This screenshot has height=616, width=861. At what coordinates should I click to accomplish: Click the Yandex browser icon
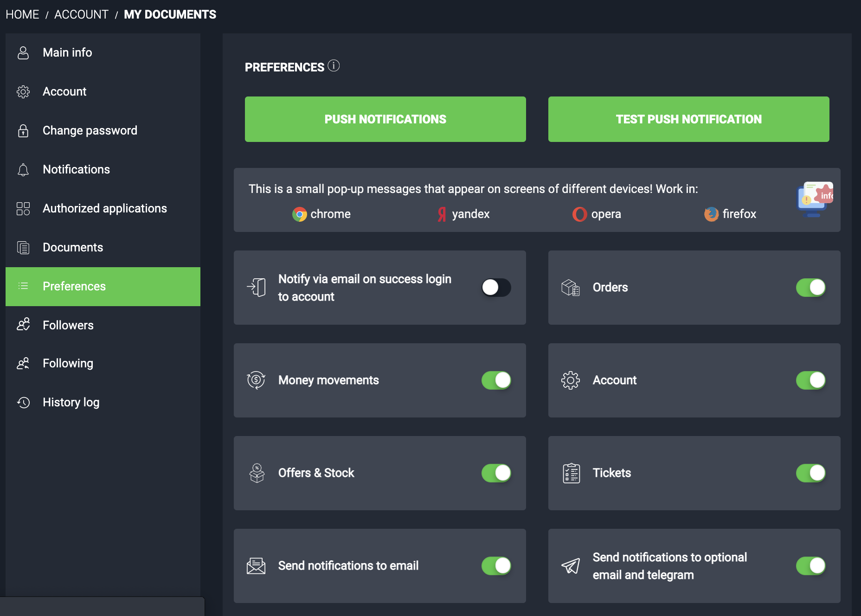click(x=442, y=214)
